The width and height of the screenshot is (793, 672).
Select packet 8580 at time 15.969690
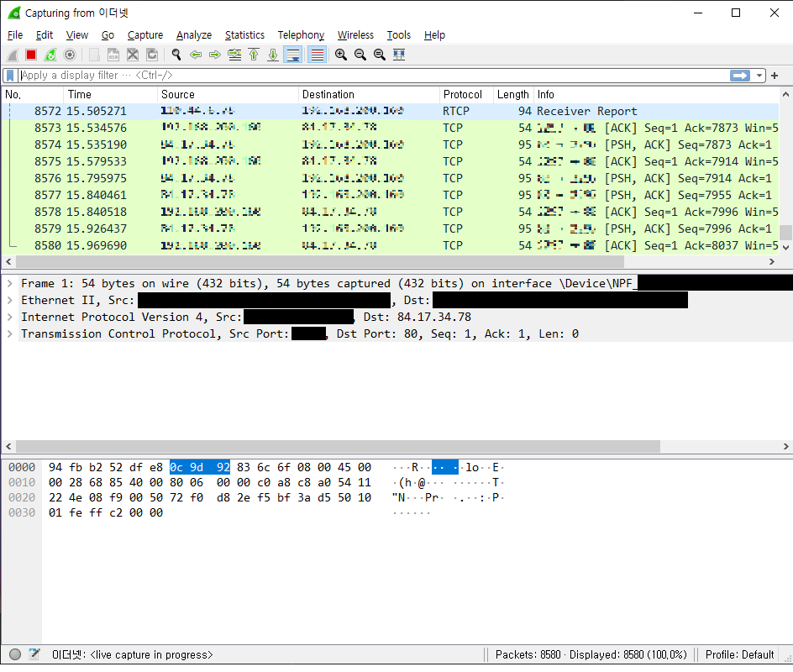pos(391,245)
